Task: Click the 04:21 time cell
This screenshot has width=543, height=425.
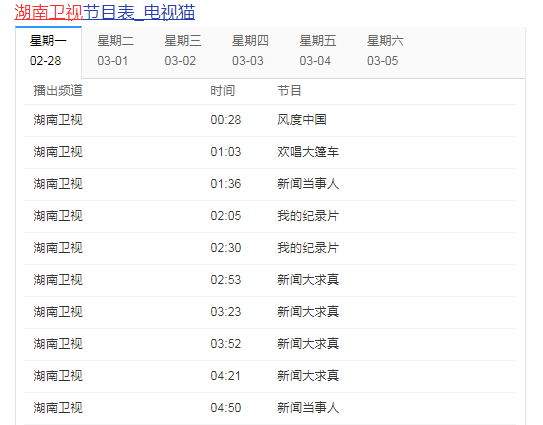Action: click(x=226, y=376)
